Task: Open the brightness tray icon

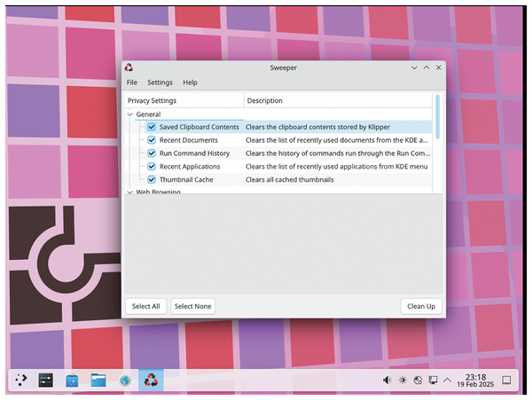Action: pyautogui.click(x=403, y=380)
